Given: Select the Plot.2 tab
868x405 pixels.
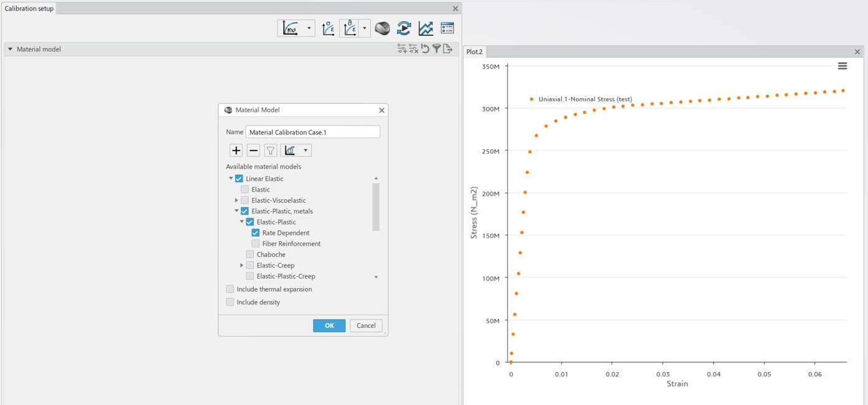Looking at the screenshot, I should (475, 52).
